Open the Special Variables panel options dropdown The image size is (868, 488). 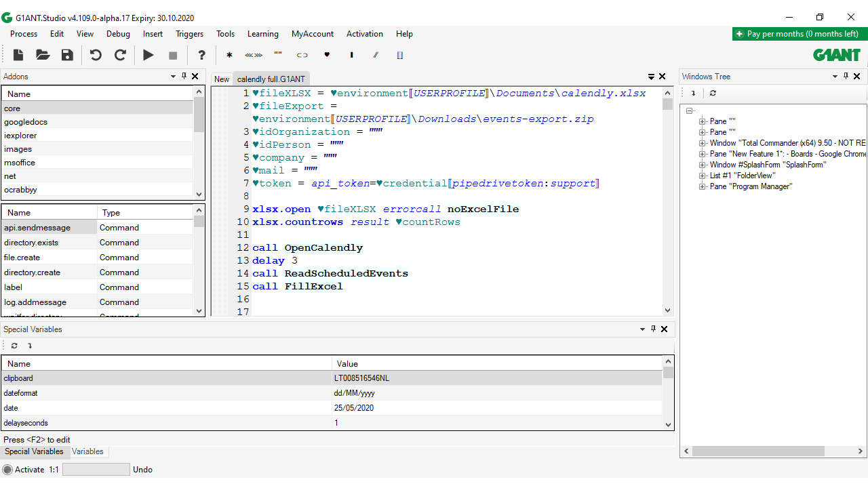point(642,329)
